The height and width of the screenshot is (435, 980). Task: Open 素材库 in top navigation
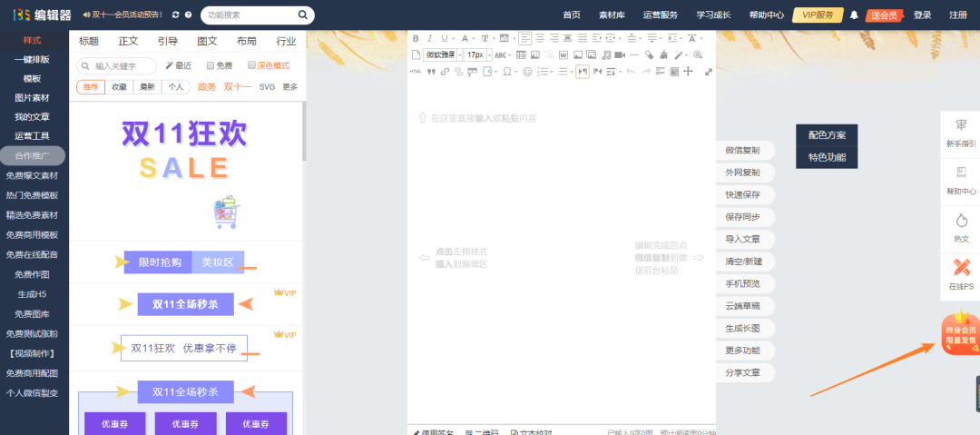612,15
